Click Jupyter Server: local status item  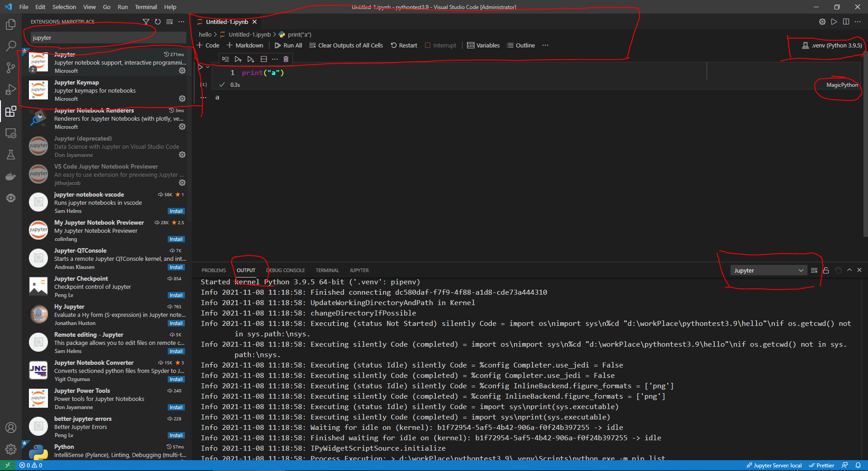(x=774, y=465)
